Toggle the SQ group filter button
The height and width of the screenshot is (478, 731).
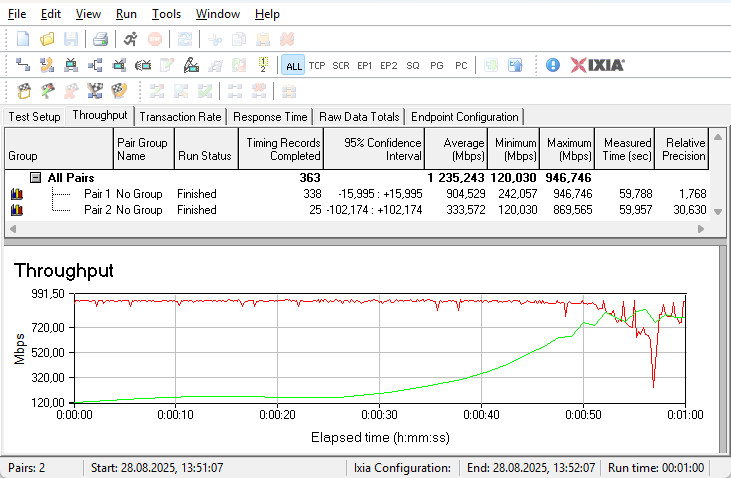[413, 65]
